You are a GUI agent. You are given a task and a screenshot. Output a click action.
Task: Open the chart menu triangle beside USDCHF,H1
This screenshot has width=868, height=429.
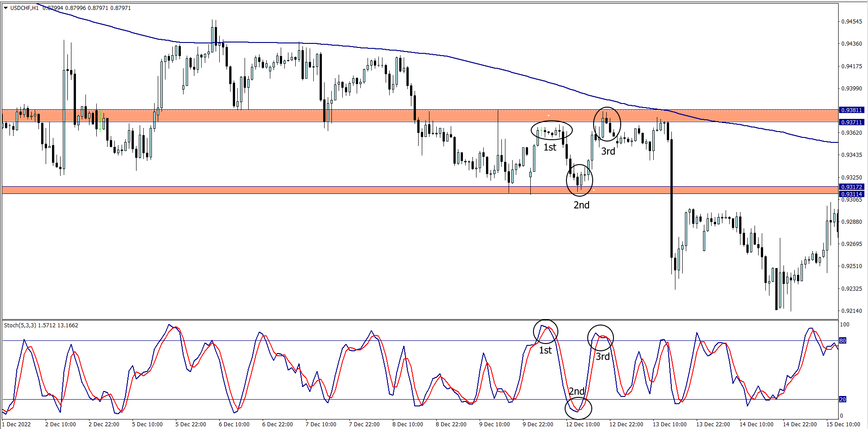coord(6,8)
